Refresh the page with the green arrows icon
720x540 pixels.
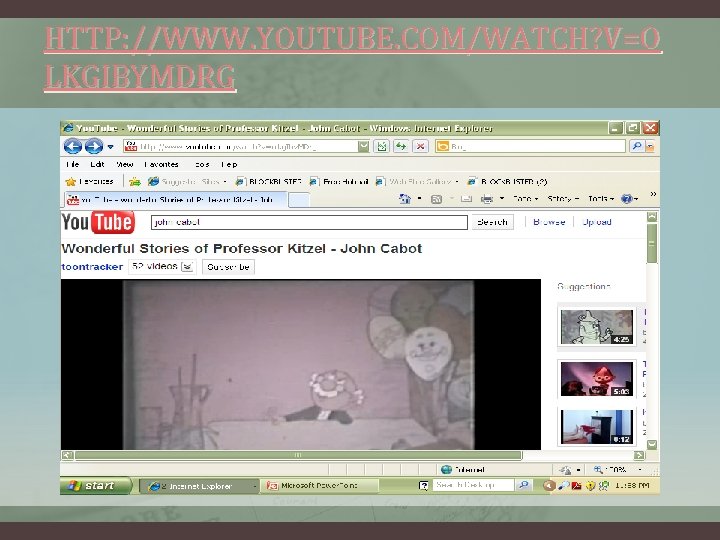401,146
